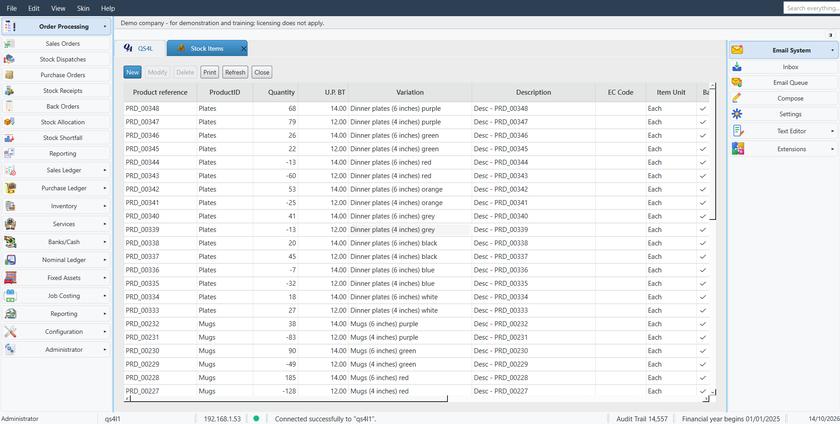
Task: Click the Inbox download icon
Action: point(737,67)
